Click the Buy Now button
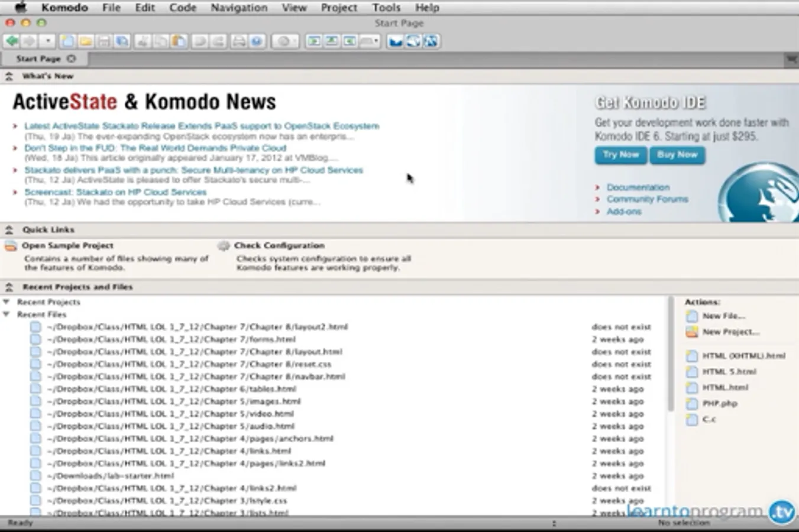 (x=677, y=155)
